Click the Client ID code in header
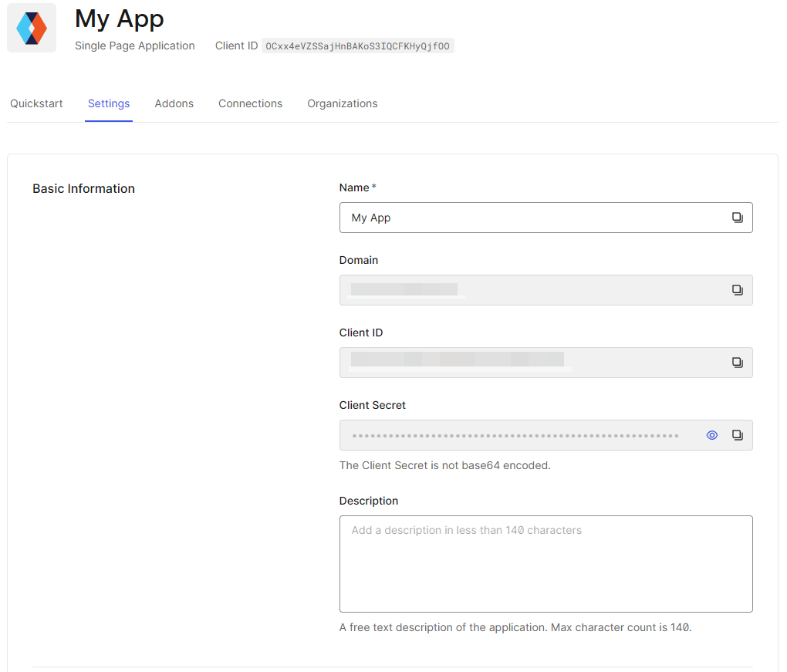This screenshot has width=787, height=672. point(357,46)
